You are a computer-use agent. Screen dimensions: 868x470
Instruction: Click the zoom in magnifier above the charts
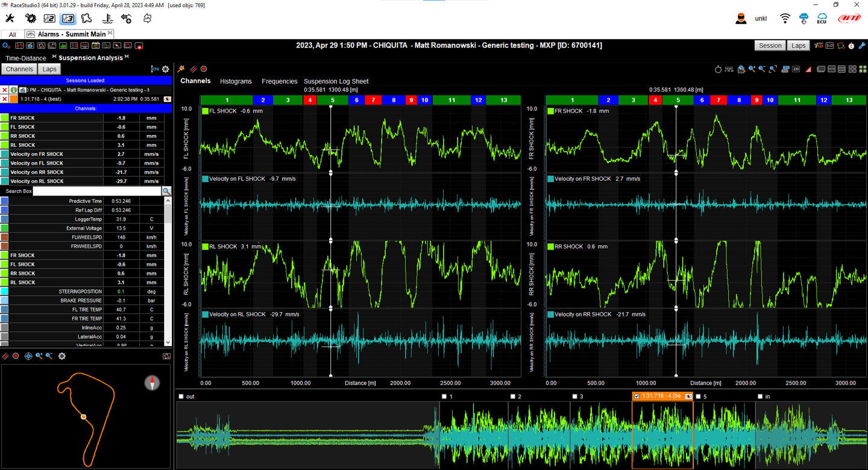click(752, 69)
